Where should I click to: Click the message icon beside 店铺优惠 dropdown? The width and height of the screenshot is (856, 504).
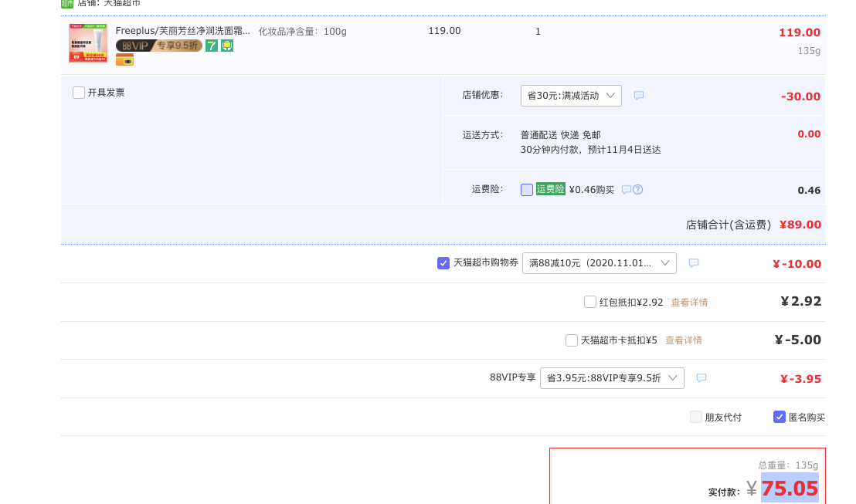[x=639, y=96]
